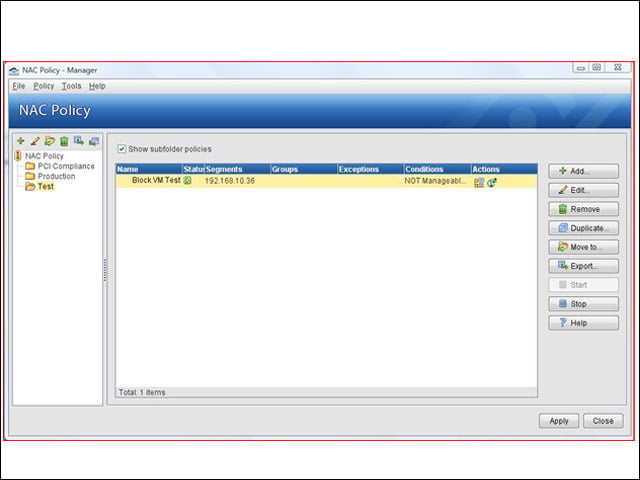Click the Move to... button
Image resolution: width=640 pixels, height=480 pixels.
click(583, 247)
